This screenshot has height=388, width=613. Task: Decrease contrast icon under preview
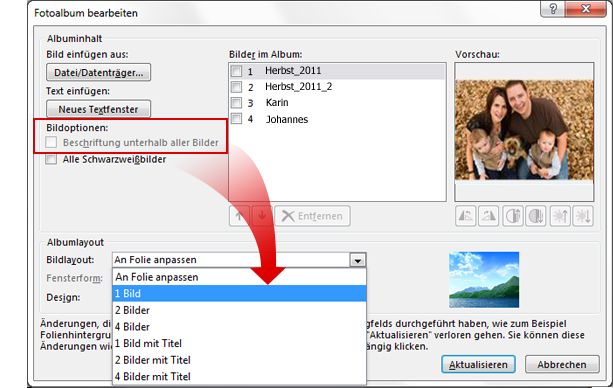point(536,216)
